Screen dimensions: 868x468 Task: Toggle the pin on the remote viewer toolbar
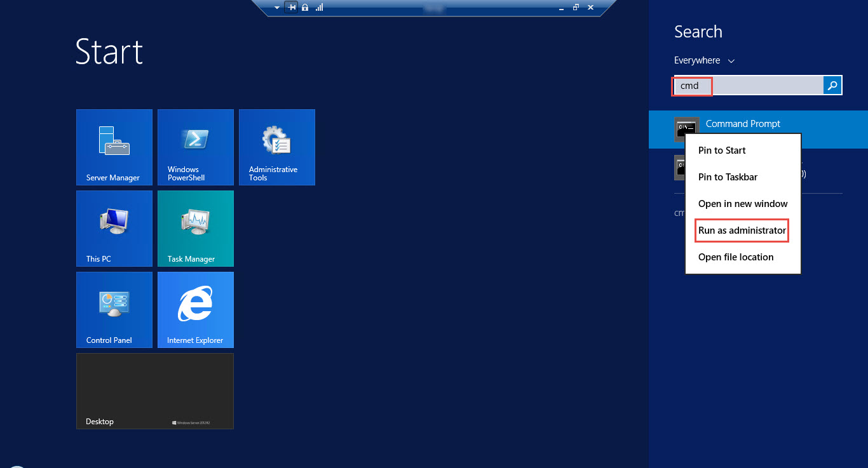pyautogui.click(x=291, y=7)
